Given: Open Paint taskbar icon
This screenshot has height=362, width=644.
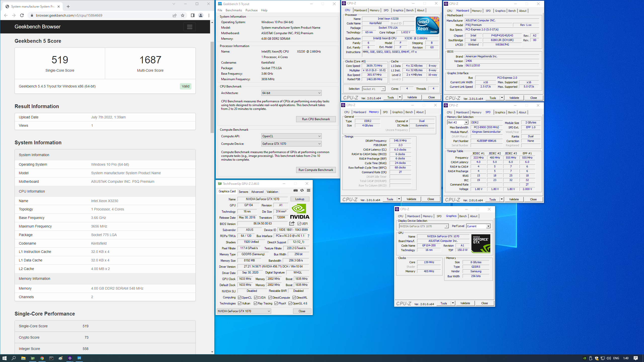Looking at the screenshot, I should click(61, 358).
